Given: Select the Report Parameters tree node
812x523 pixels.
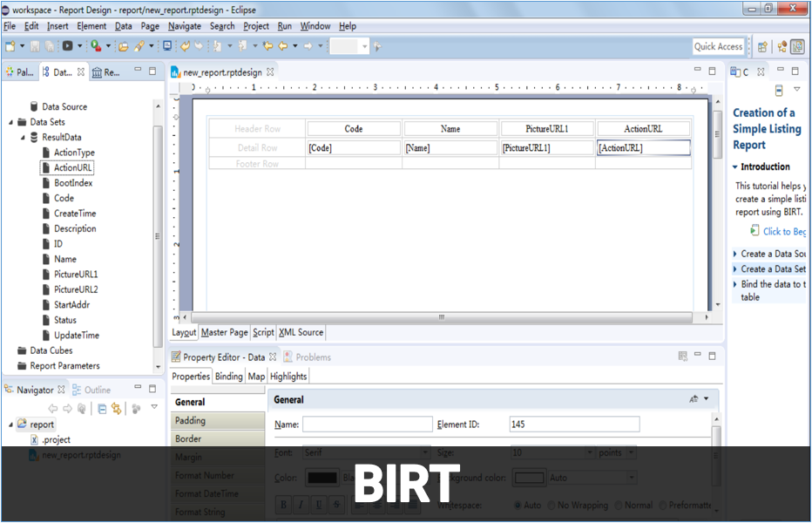Looking at the screenshot, I should [64, 365].
